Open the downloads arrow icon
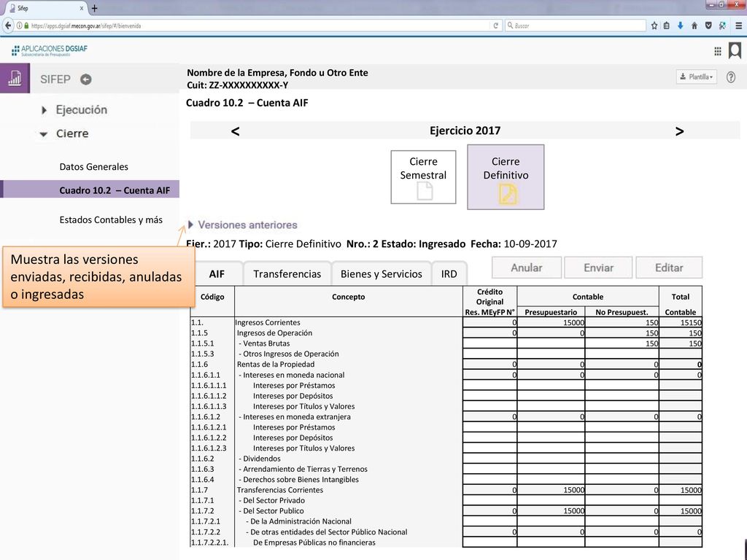 coord(681,26)
